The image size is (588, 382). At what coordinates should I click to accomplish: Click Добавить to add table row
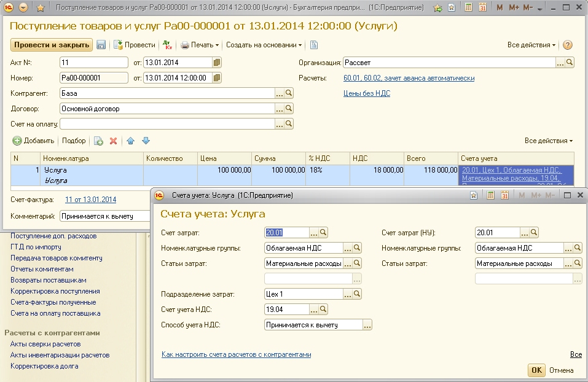point(33,141)
